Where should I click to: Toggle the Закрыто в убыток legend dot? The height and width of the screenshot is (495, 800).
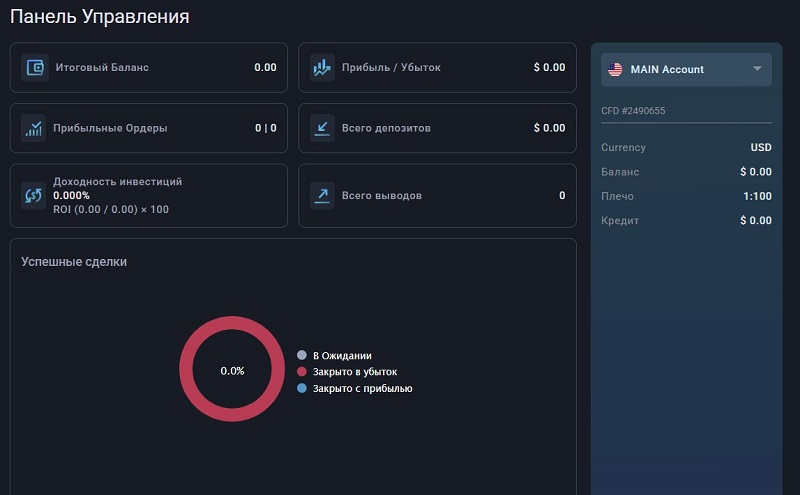pyautogui.click(x=302, y=372)
